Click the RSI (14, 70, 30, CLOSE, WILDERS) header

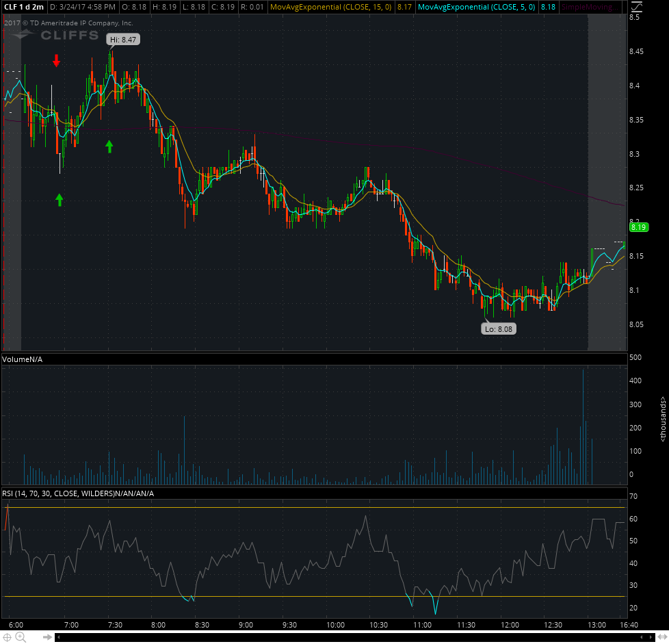coord(78,493)
